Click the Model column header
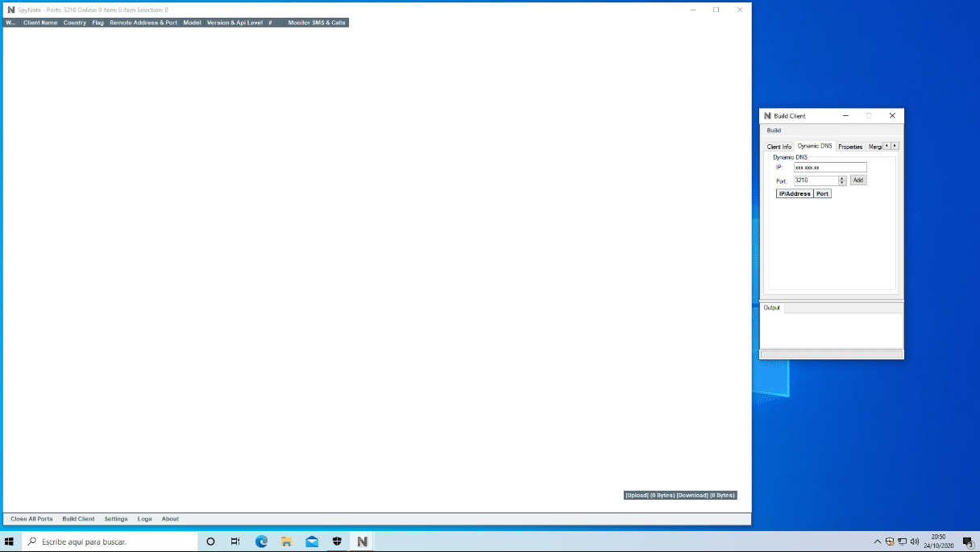980x552 pixels. [x=192, y=23]
